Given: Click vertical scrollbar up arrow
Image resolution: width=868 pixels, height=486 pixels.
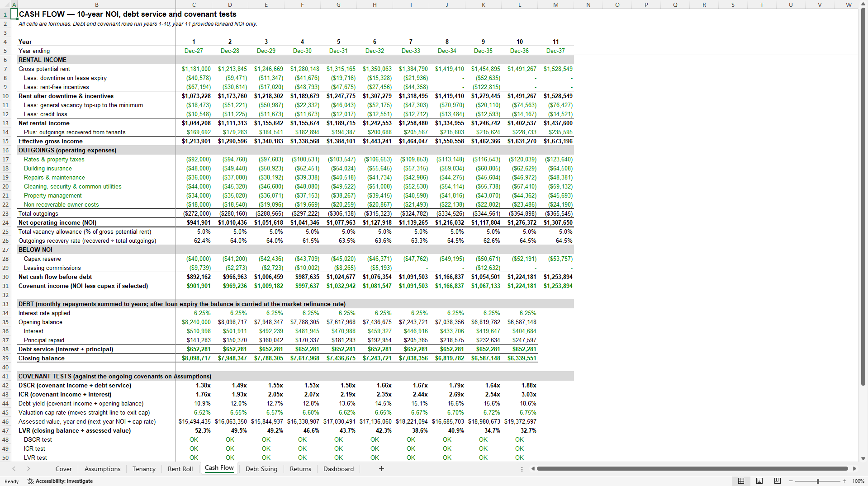Looking at the screenshot, I should [x=863, y=5].
